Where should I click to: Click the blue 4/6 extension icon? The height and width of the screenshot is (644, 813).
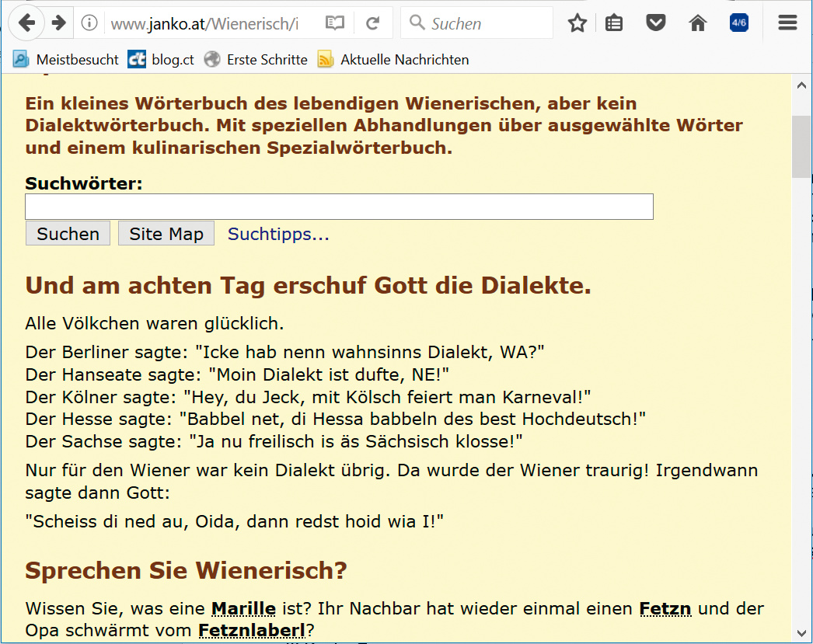point(738,23)
